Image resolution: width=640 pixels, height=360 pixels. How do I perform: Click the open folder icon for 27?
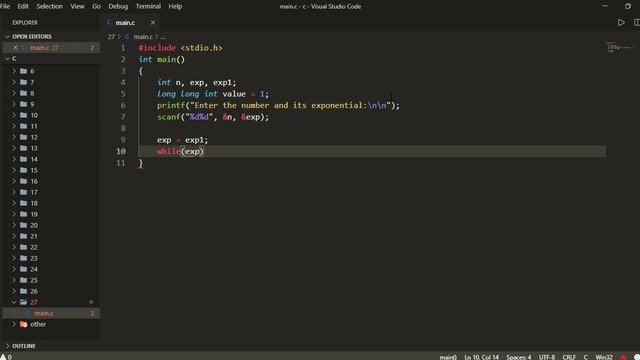tap(24, 302)
